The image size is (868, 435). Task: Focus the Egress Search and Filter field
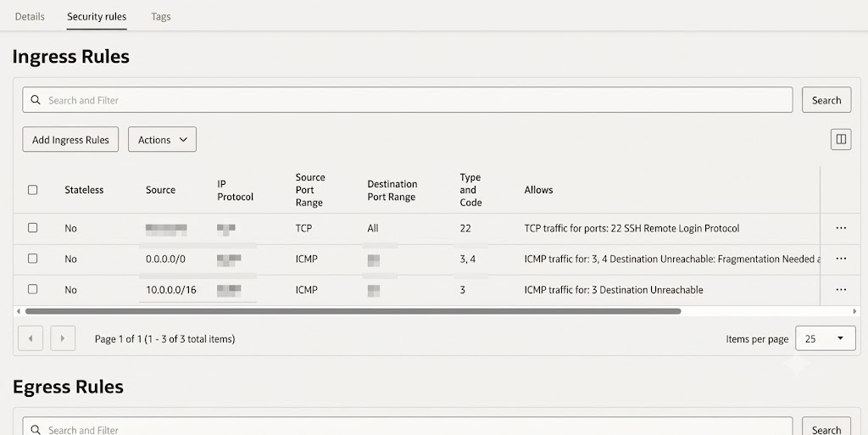point(408,428)
